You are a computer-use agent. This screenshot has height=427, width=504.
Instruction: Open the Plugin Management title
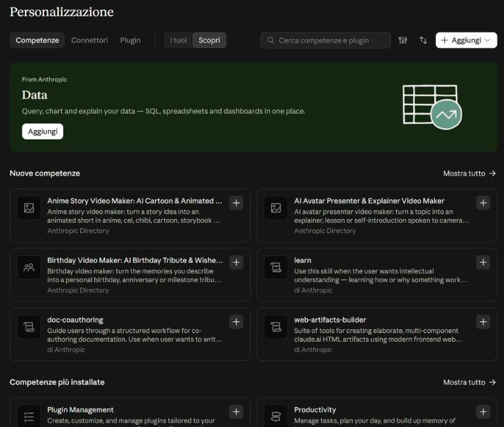(80, 410)
